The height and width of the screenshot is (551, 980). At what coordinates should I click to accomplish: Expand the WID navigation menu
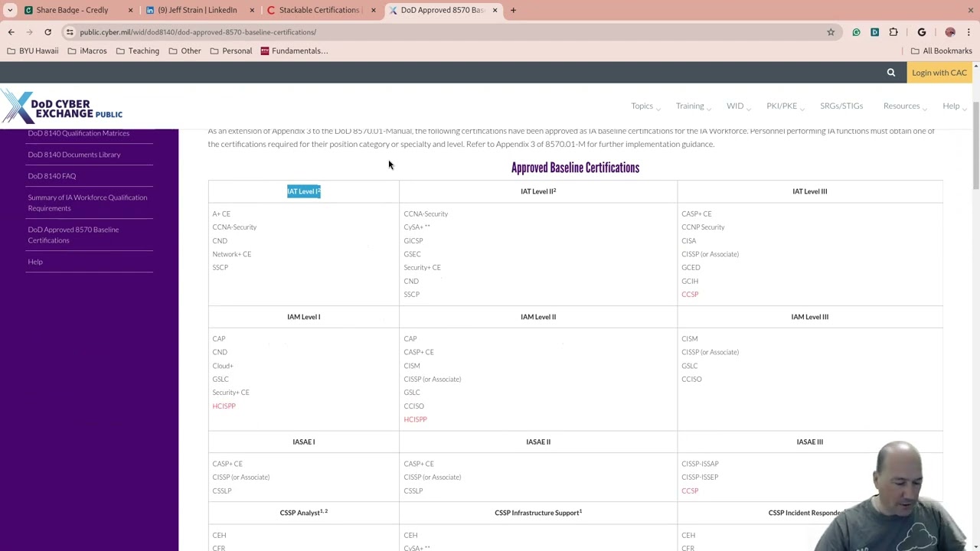click(x=738, y=106)
